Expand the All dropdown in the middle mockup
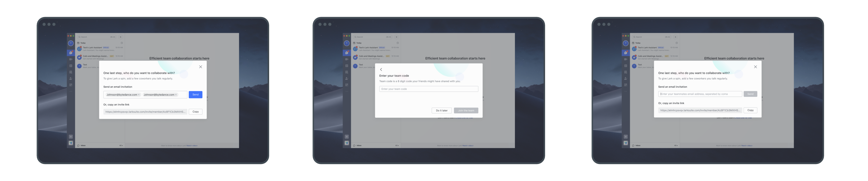 pyautogui.click(x=397, y=146)
